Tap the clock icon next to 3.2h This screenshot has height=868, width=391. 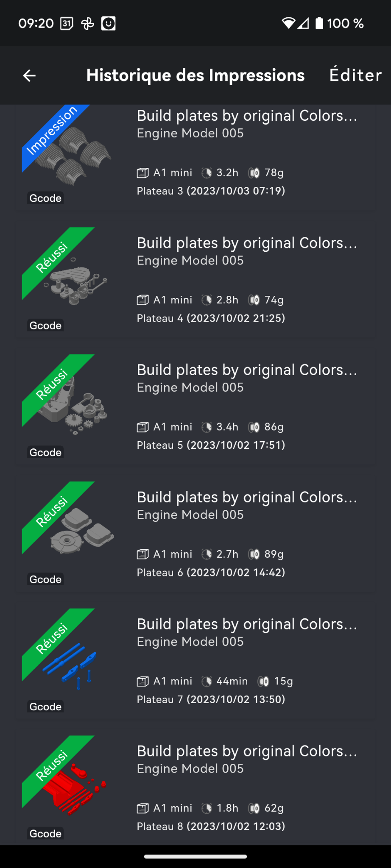point(207,173)
